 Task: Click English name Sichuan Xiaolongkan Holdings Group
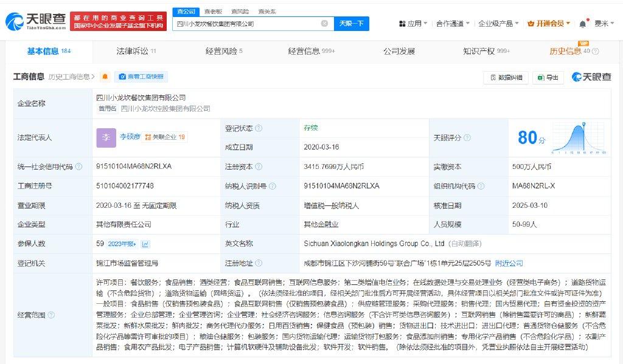tap(374, 244)
